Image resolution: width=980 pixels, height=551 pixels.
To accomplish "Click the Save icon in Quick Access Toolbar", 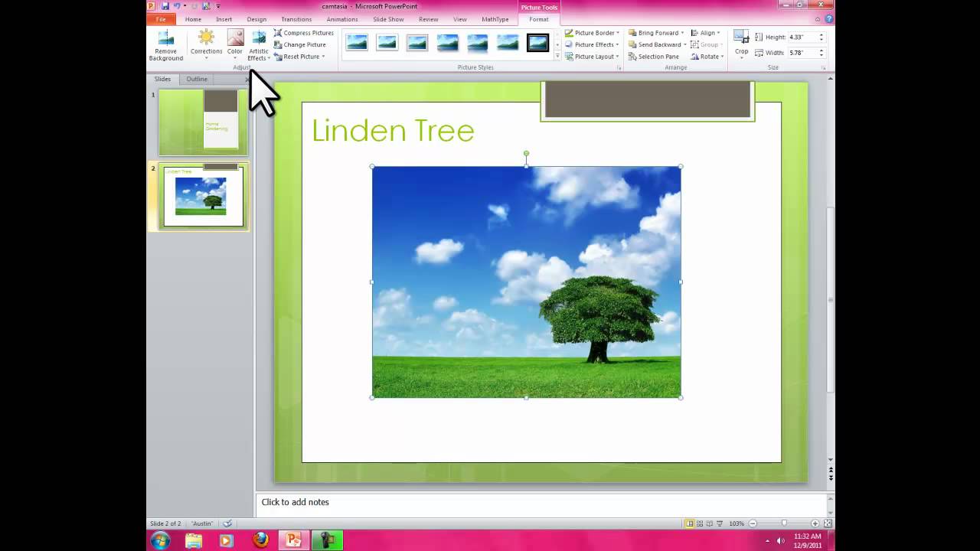I will tap(165, 6).
